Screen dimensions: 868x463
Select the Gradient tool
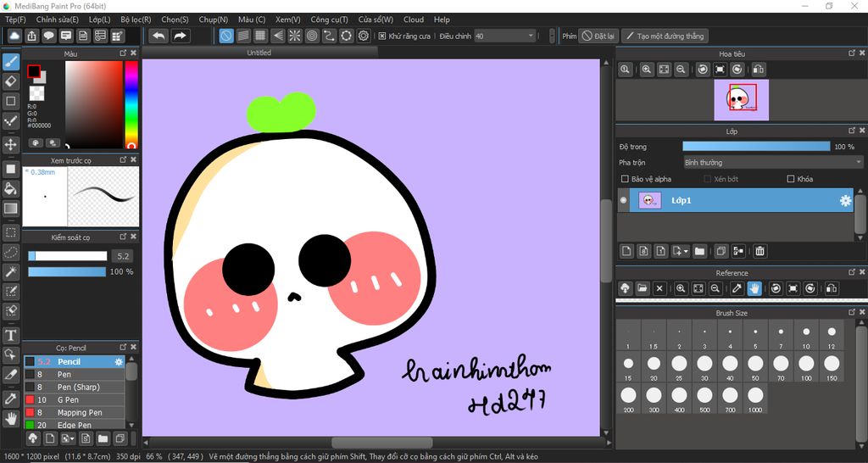click(11, 209)
